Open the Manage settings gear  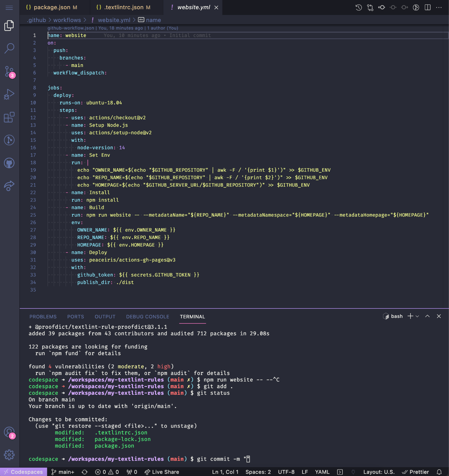coord(9,455)
